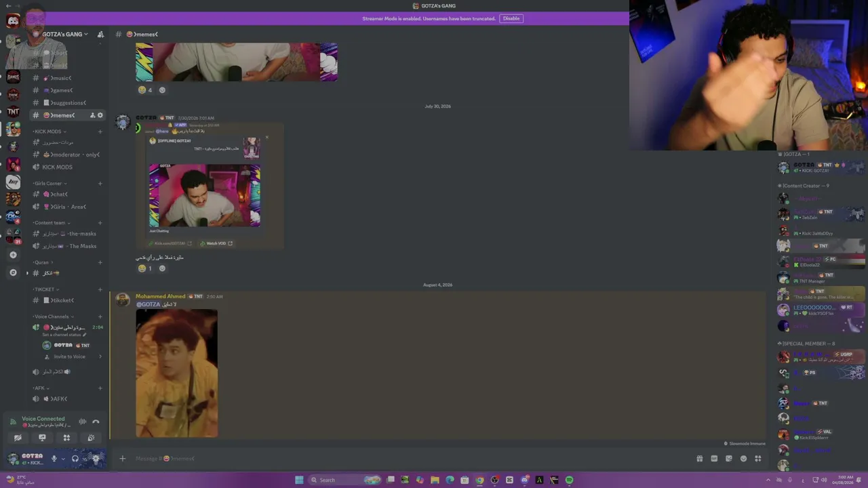Screen dimensions: 868x488
Task: Click Mohammed Ahmed username
Action: point(160,296)
